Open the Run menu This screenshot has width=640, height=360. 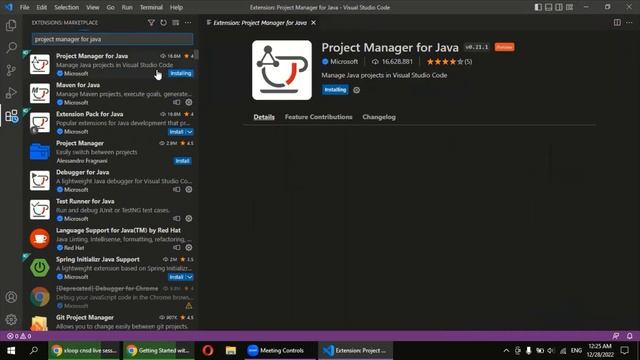pos(127,7)
